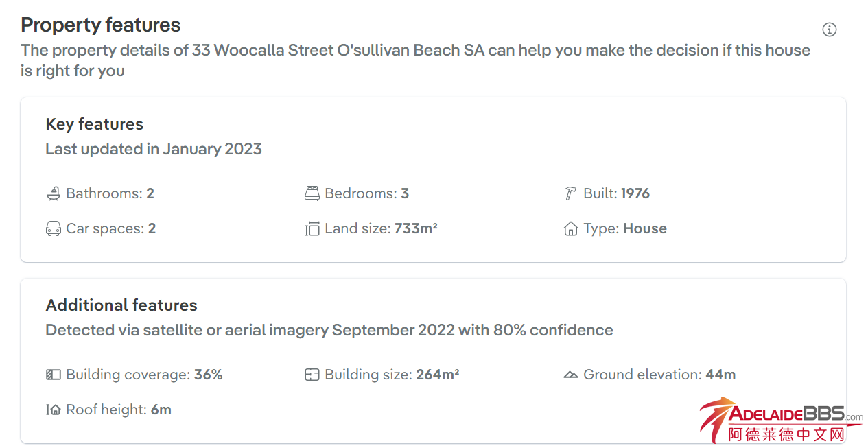Click the Last updated in January 2023 text
The image size is (868, 448).
point(154,149)
